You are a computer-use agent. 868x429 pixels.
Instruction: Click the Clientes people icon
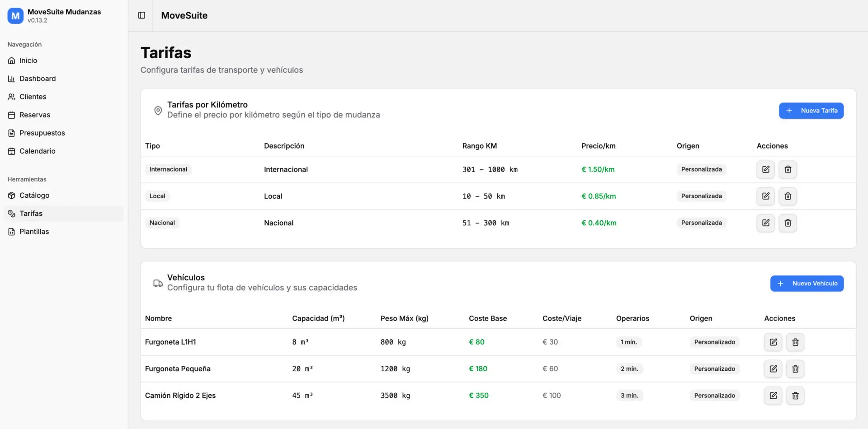[x=11, y=97]
